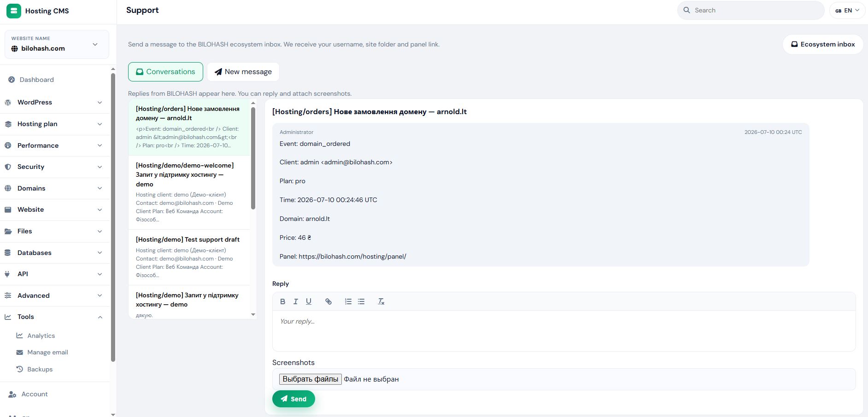Click the conversation list scroll-down arrow
The height and width of the screenshot is (417, 868).
tap(253, 315)
